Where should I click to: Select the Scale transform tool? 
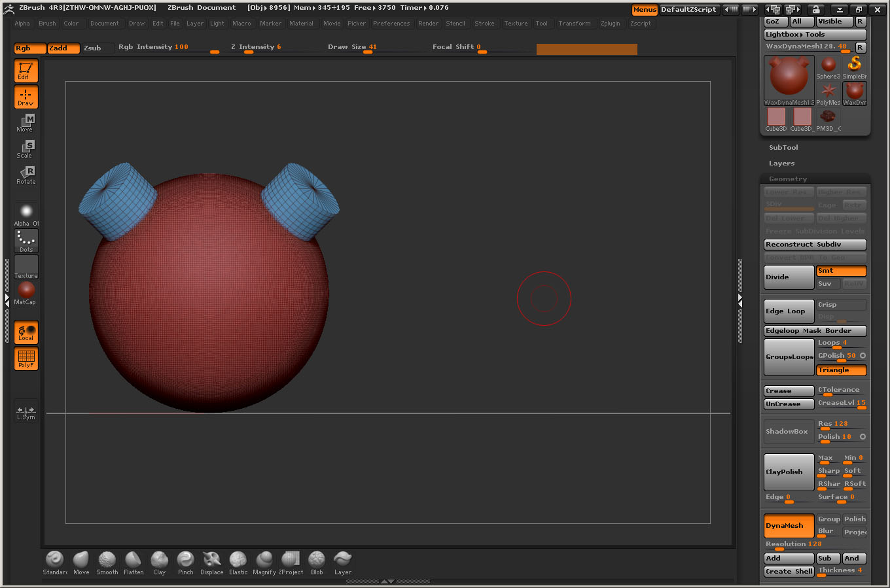(26, 149)
